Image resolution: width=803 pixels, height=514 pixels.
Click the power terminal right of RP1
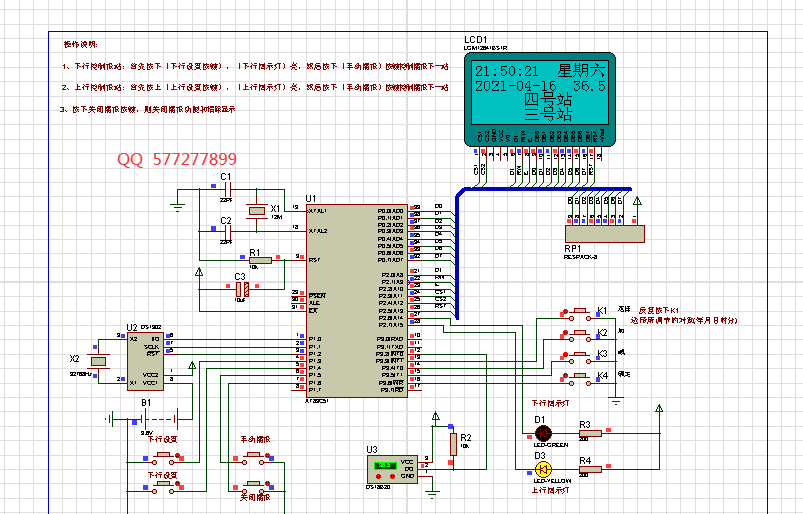pos(637,201)
